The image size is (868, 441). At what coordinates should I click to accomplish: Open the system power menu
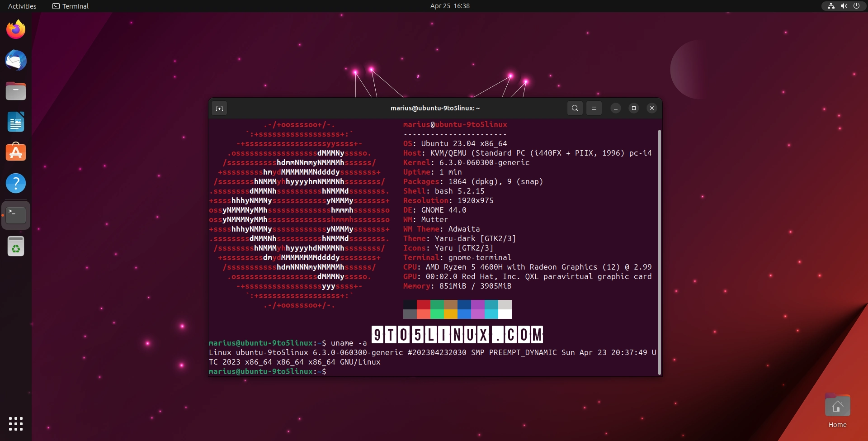click(857, 6)
